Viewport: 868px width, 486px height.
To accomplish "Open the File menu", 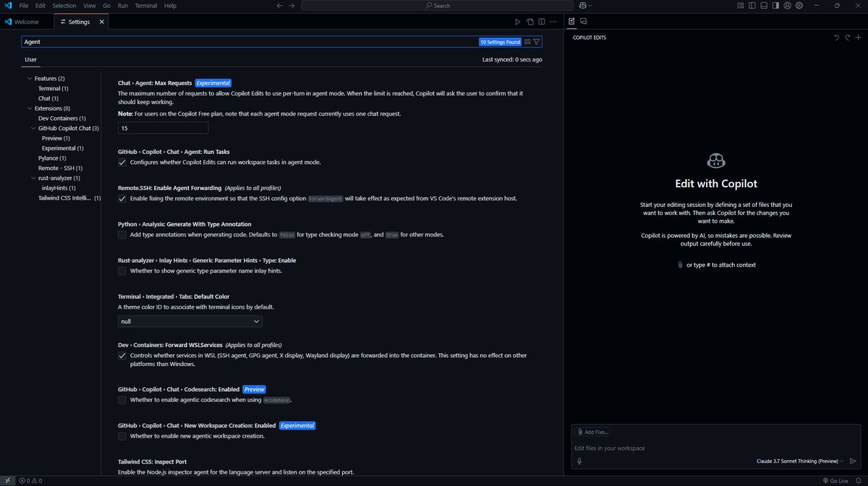I will (24, 6).
